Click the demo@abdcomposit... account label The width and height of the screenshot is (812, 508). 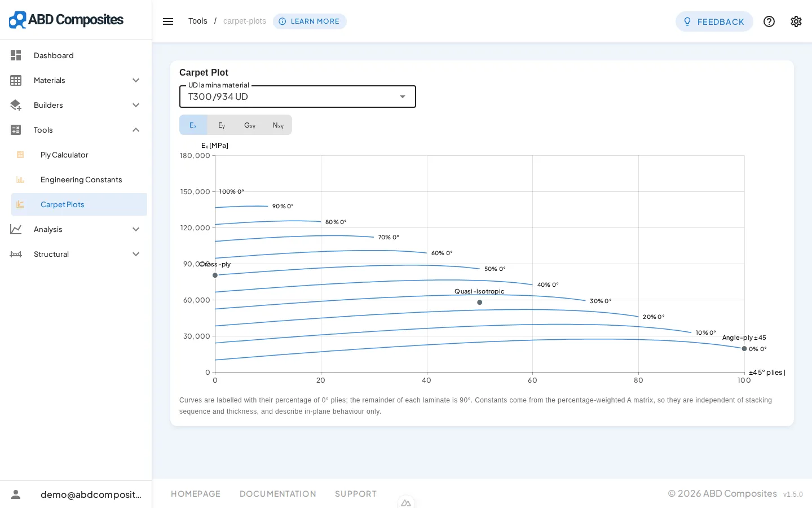coord(91,494)
